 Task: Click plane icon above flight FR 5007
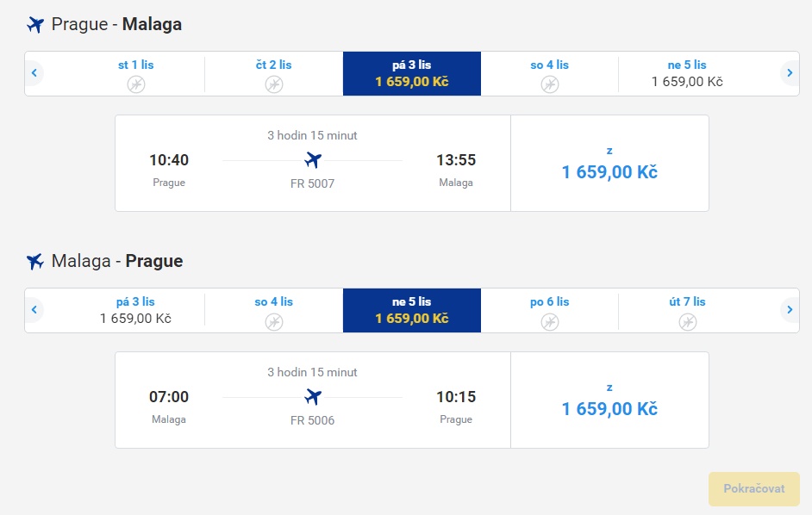point(313,160)
